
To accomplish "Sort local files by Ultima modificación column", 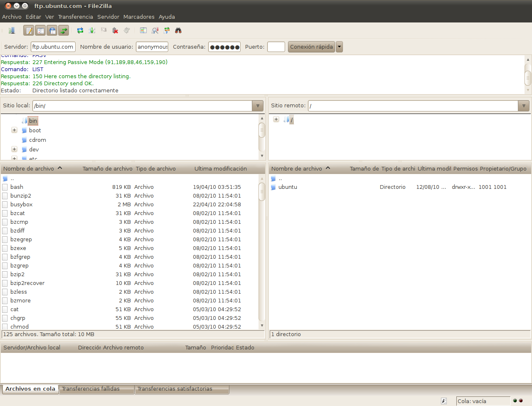I will point(220,168).
